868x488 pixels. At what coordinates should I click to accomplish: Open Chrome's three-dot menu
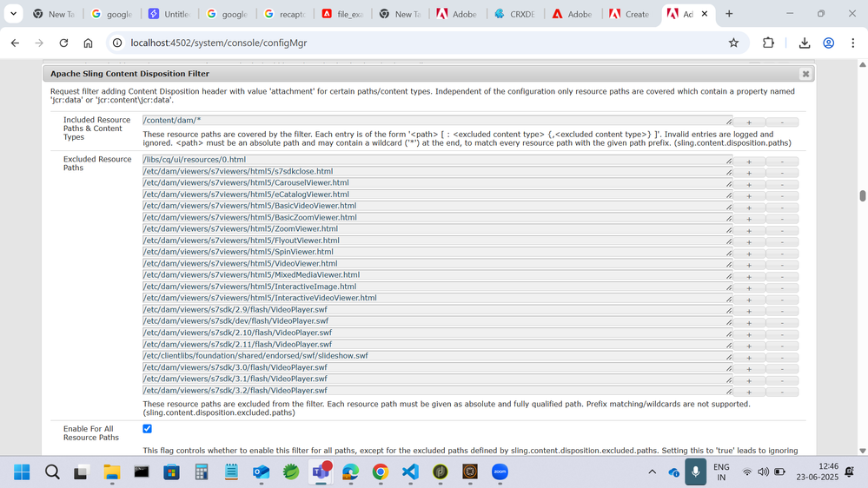[x=852, y=43]
